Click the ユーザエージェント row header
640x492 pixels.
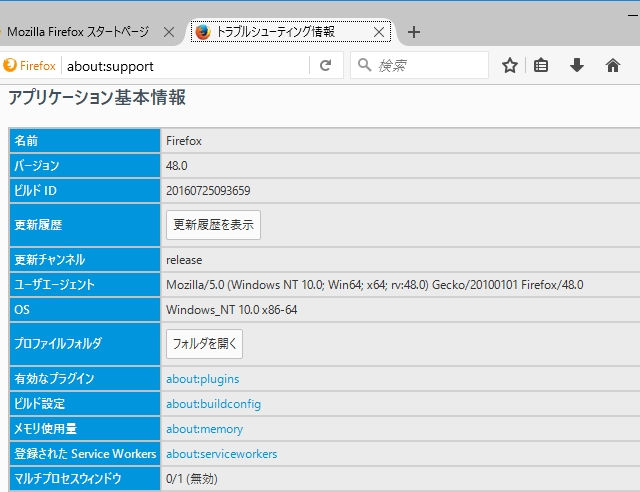[85, 285]
